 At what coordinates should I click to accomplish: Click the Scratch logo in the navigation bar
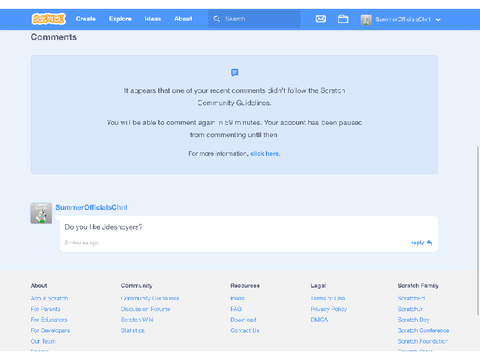(x=49, y=19)
